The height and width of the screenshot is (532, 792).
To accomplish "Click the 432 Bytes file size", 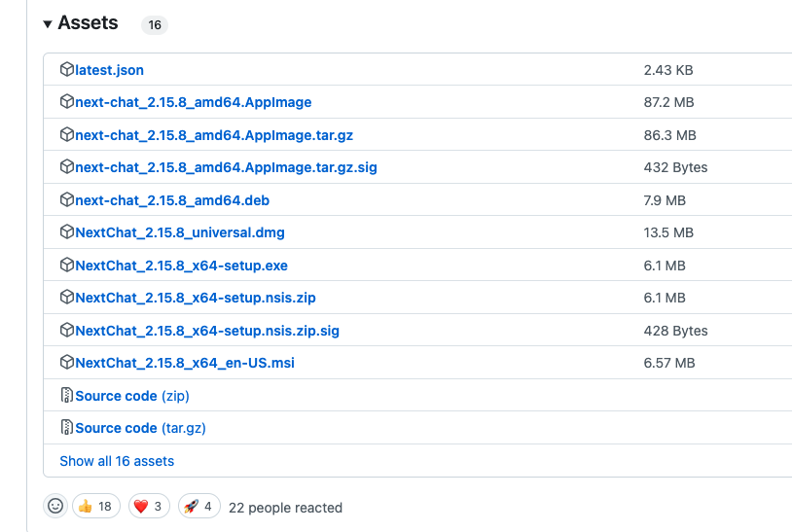I will [675, 167].
